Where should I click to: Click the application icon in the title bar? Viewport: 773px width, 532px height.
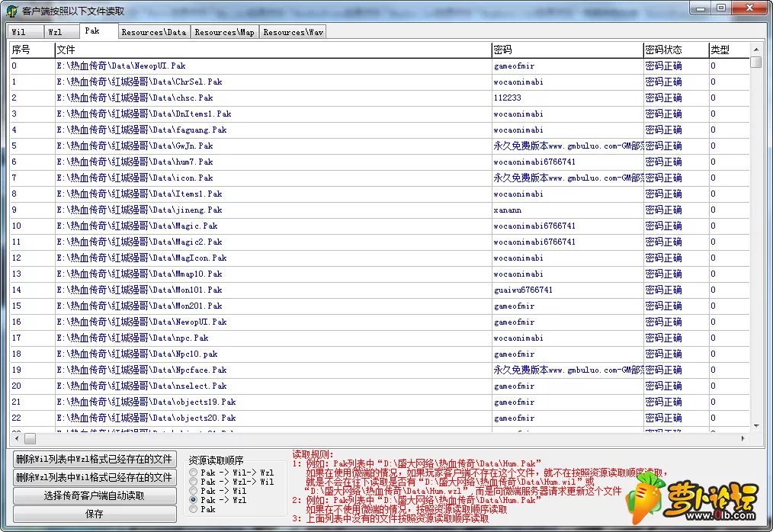[x=12, y=11]
